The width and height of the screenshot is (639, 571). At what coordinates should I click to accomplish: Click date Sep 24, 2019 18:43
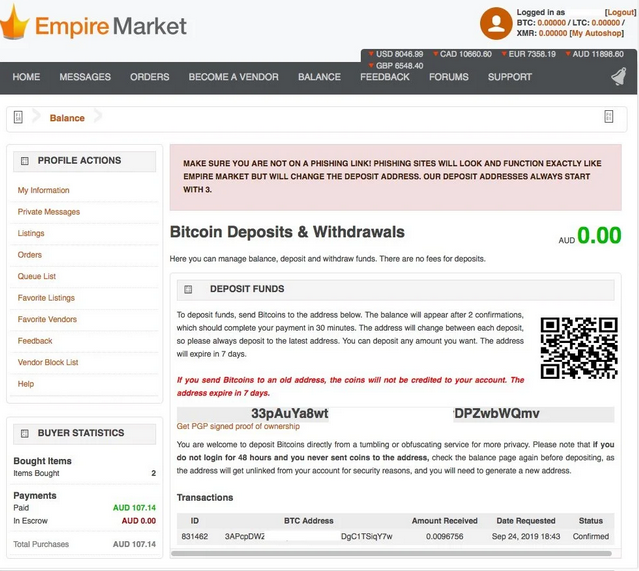coord(526,536)
